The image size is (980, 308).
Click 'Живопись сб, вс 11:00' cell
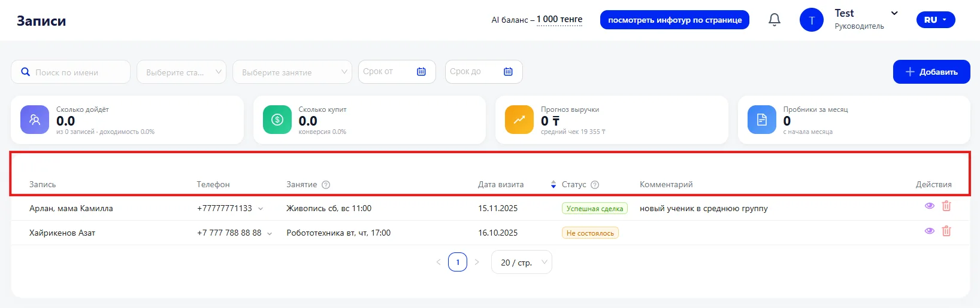329,208
